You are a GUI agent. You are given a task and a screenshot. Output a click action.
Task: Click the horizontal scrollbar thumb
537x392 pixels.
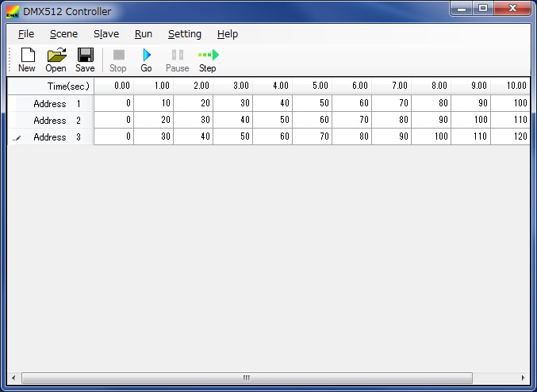point(247,378)
